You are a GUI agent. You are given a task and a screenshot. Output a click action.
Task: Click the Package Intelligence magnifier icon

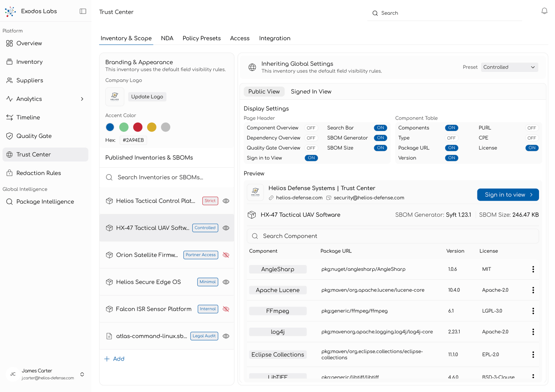click(9, 202)
